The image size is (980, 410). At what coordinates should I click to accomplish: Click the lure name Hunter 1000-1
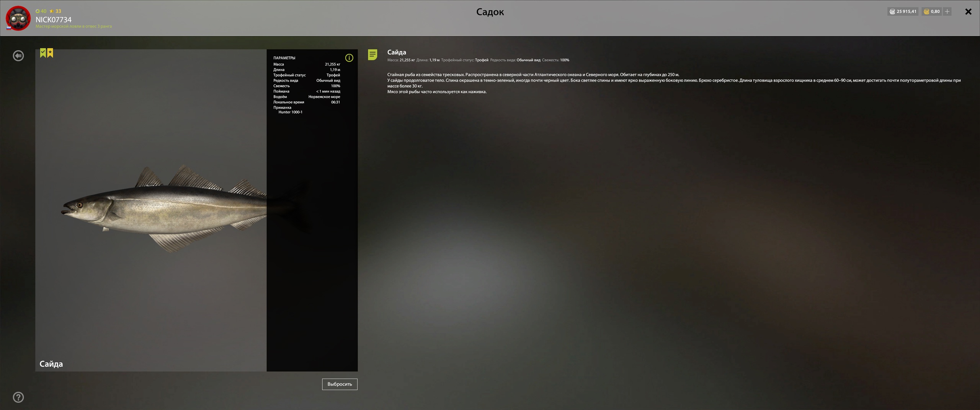(x=290, y=112)
